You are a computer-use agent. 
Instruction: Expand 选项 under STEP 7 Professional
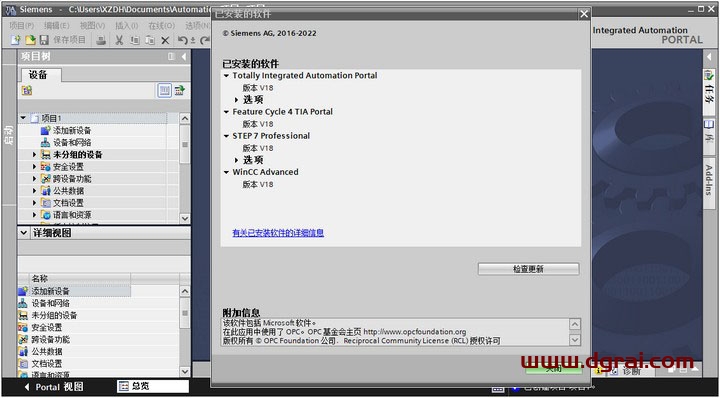(x=236, y=160)
